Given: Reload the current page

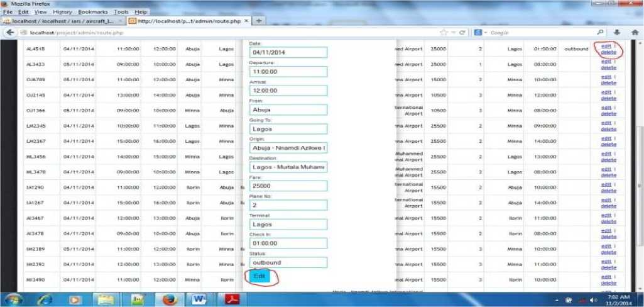Looking at the screenshot, I should click(462, 33).
